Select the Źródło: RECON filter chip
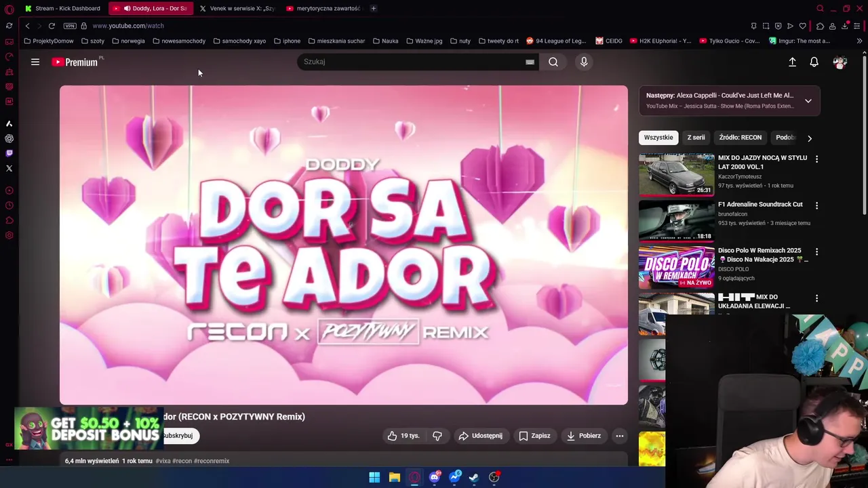This screenshot has height=488, width=868. [x=740, y=138]
